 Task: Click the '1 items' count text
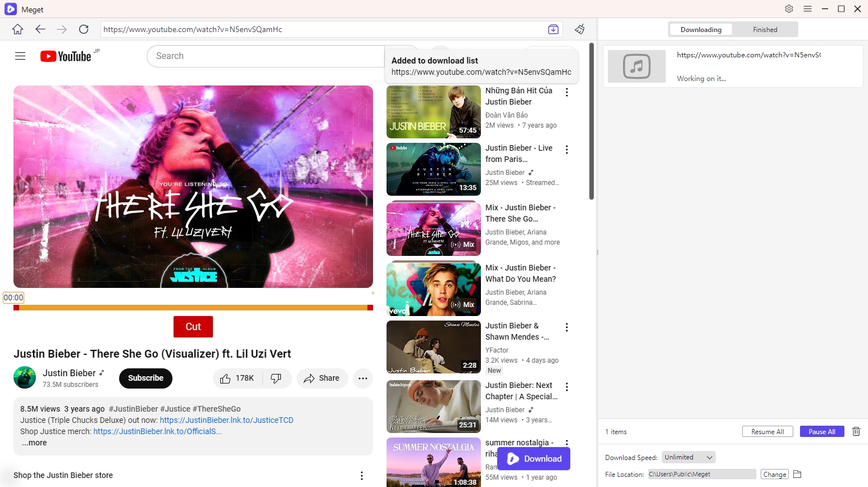616,432
